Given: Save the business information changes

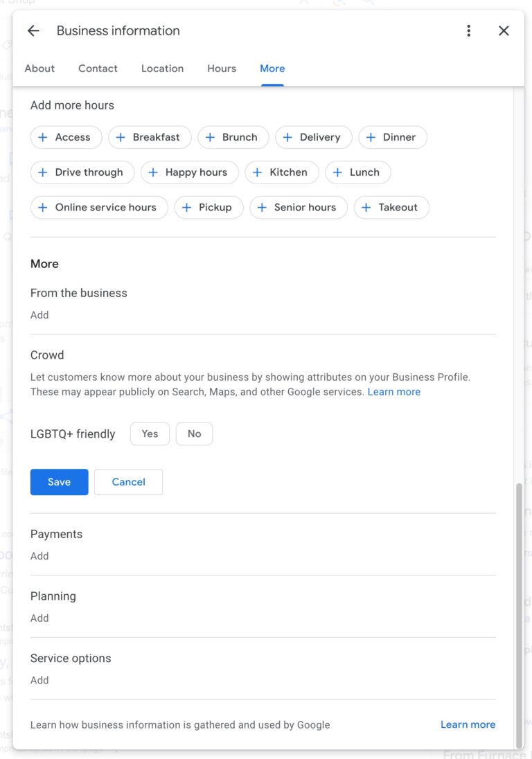Looking at the screenshot, I should [x=59, y=481].
